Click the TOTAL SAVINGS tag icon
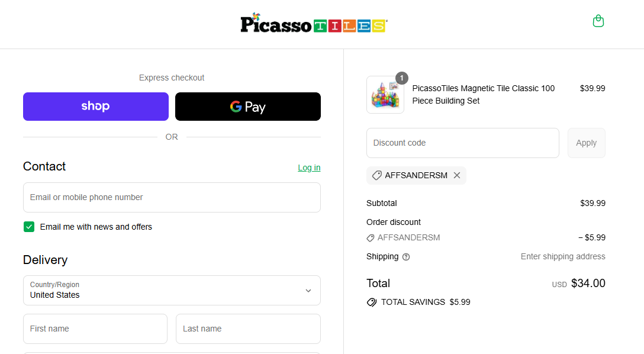644x354 pixels. point(372,302)
